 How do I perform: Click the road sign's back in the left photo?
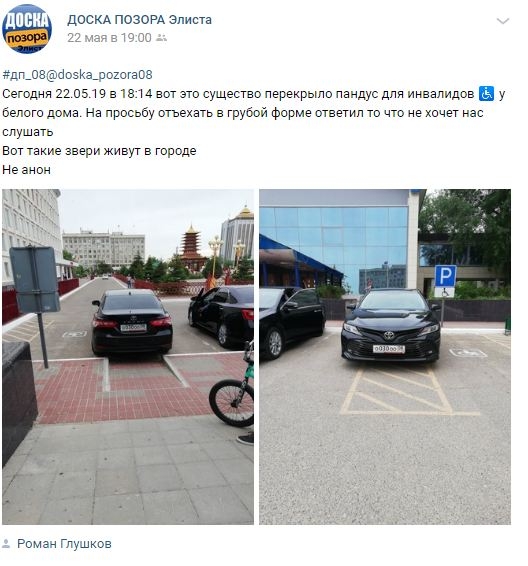pos(35,279)
